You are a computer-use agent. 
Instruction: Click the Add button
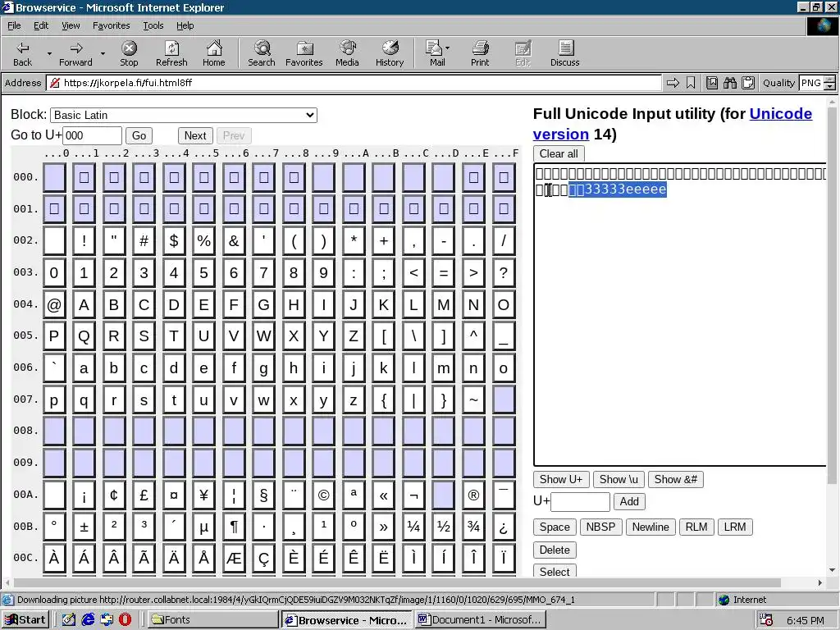629,501
